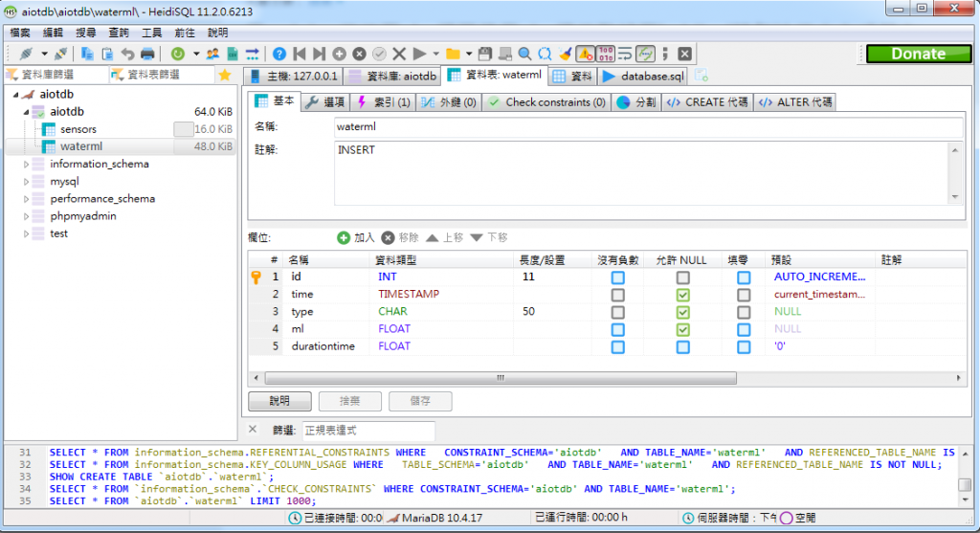Open the user manager icon
Image resolution: width=980 pixels, height=533 pixels.
(x=212, y=54)
